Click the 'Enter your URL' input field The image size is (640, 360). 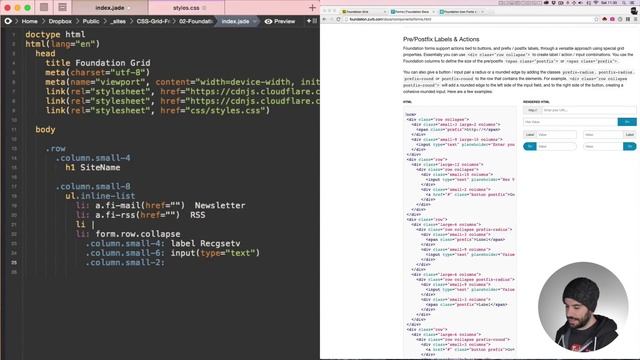click(589, 110)
